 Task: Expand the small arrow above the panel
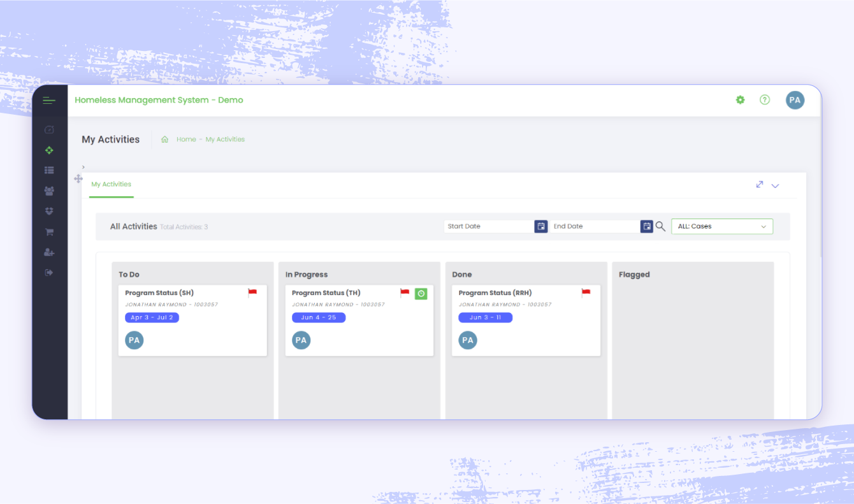coord(83,167)
